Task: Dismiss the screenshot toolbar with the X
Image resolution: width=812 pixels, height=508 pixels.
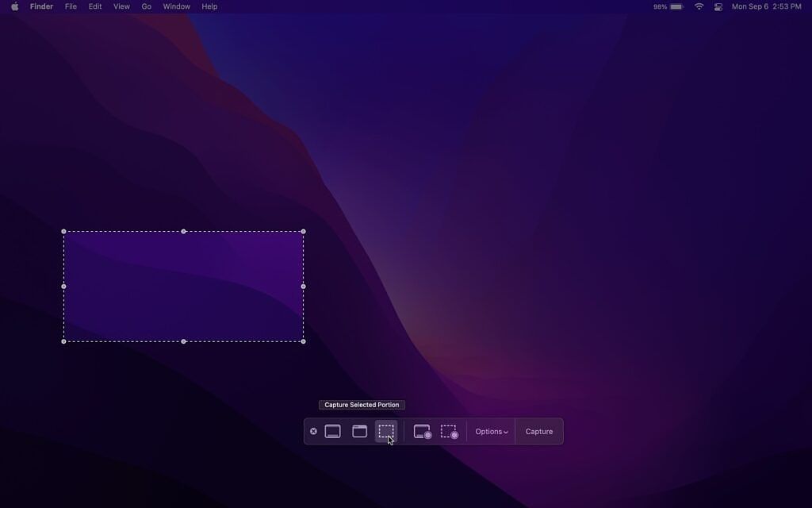Action: 313,431
